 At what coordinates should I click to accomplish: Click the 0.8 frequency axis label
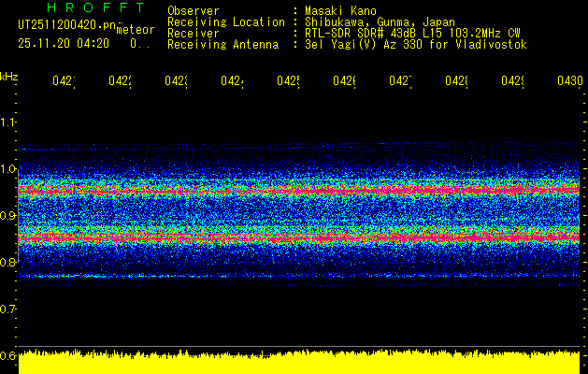click(x=8, y=262)
